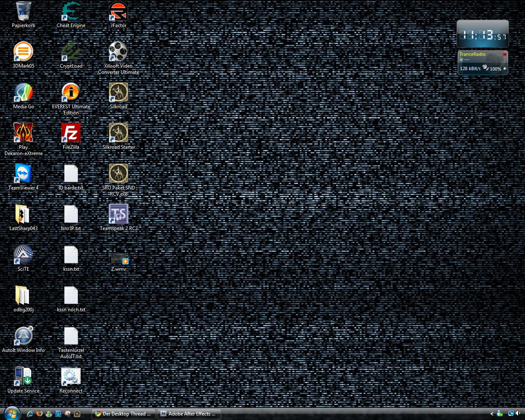Select the Teamspeak 2 RC2 shortcut
This screenshot has width=525, height=420.
tap(119, 214)
